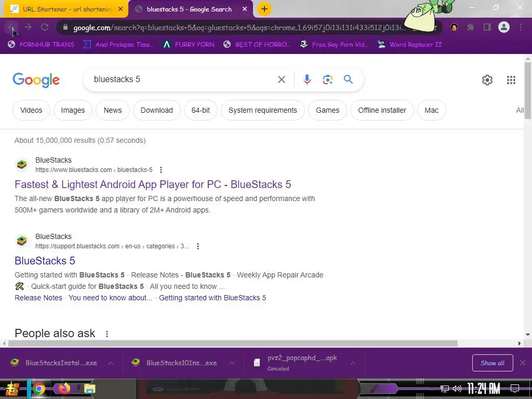The width and height of the screenshot is (532, 399).
Task: Open Firefox from the taskbar
Action: [64, 388]
